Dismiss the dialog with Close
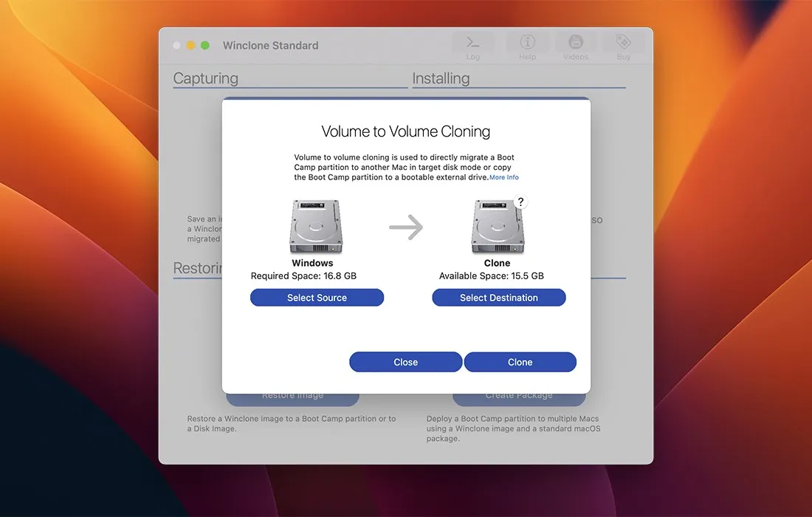The image size is (812, 517). point(405,362)
